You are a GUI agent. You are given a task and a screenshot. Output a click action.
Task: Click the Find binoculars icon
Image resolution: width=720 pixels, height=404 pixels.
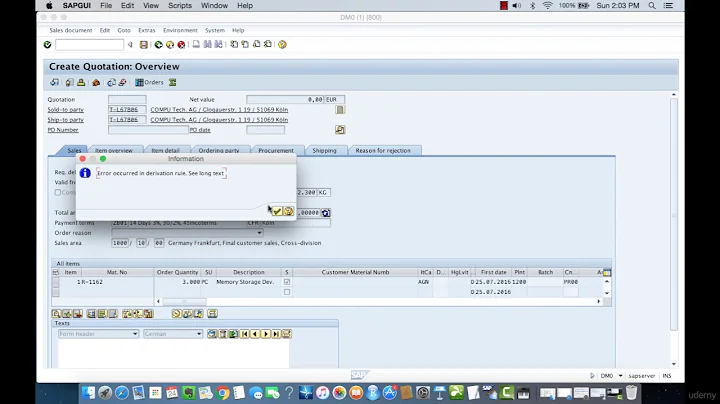208,45
